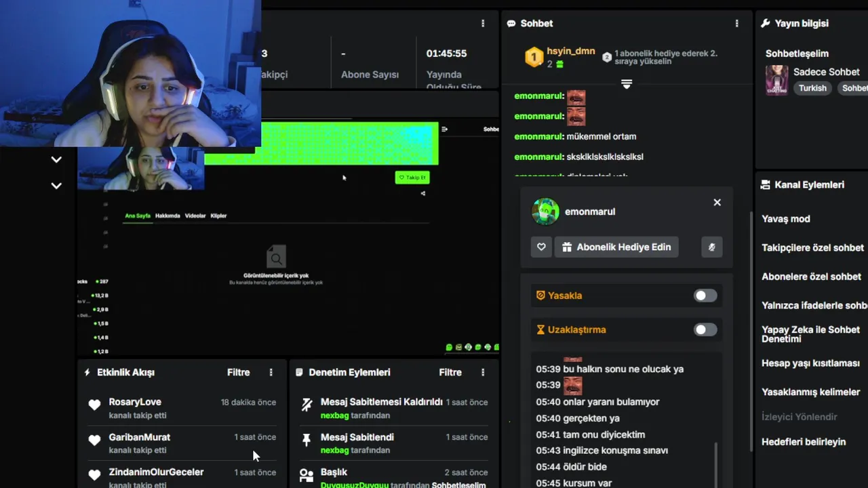The height and width of the screenshot is (488, 868).
Task: Click nexbag in the Mesaj Sabitlendi row
Action: [x=334, y=450]
